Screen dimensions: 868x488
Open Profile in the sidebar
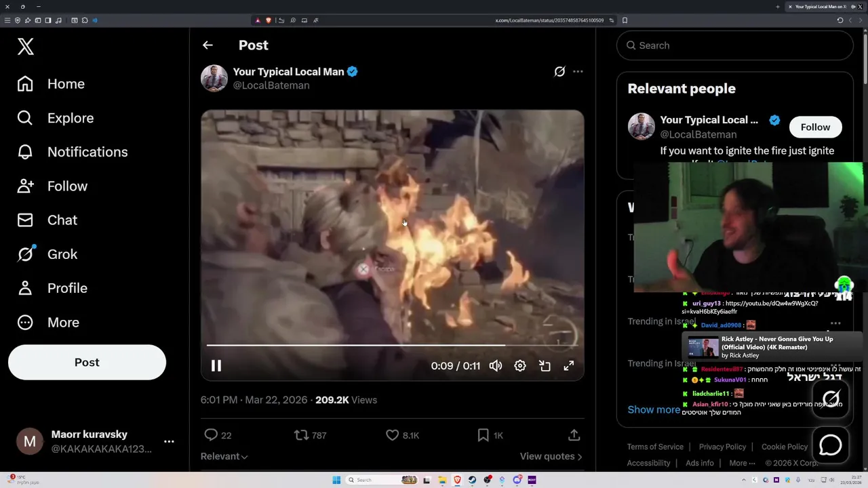tap(52, 288)
